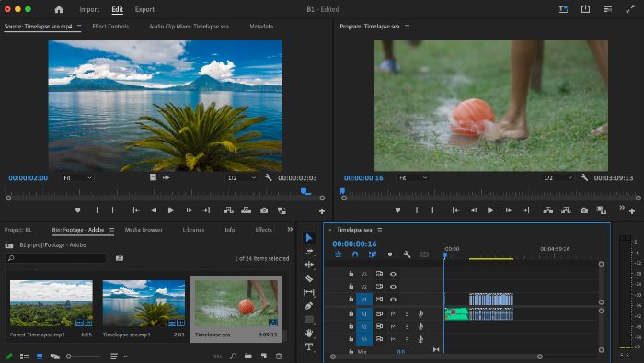
Task: Play in Source monitor
Action: coord(171,210)
